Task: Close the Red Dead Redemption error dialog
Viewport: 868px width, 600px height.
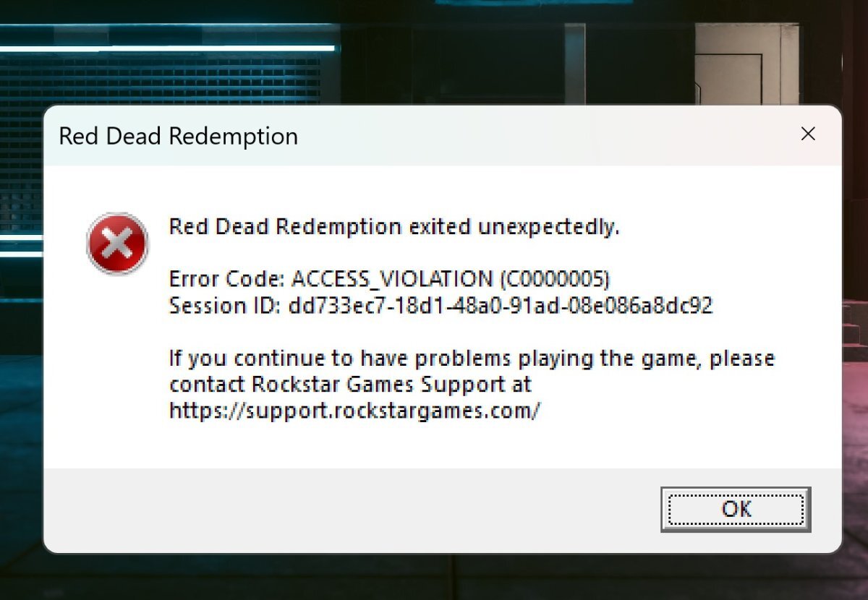Action: [808, 134]
